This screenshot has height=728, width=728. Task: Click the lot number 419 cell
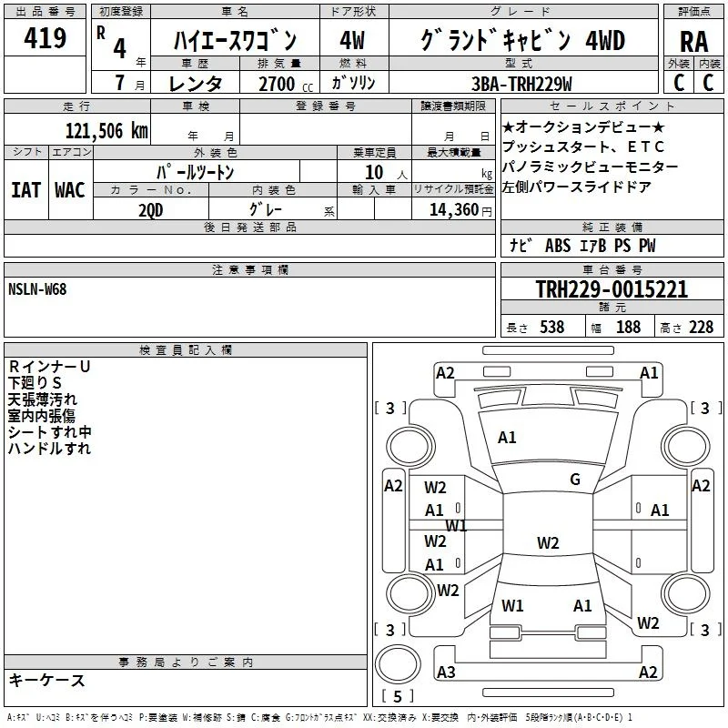pyautogui.click(x=45, y=37)
